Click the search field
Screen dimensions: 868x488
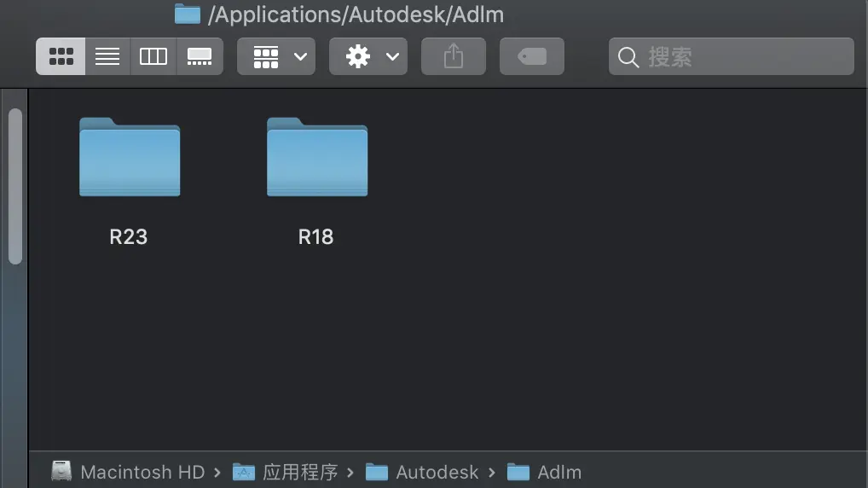point(732,56)
